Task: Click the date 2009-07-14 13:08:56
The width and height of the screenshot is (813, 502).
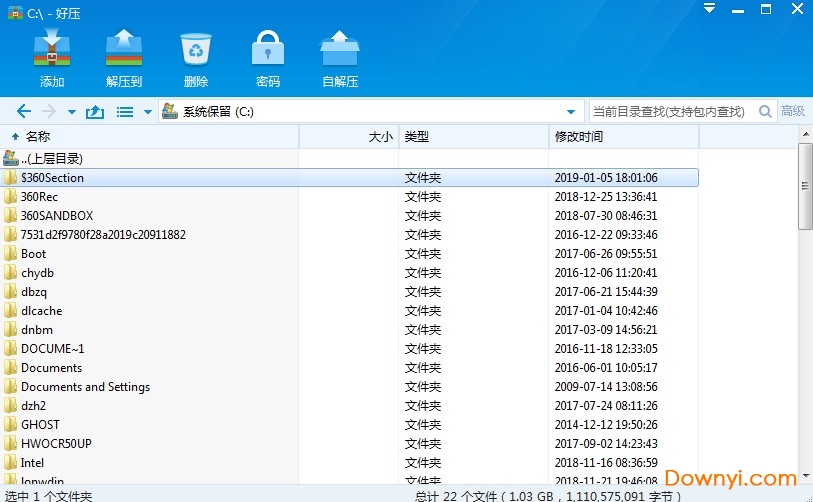Action: 606,387
